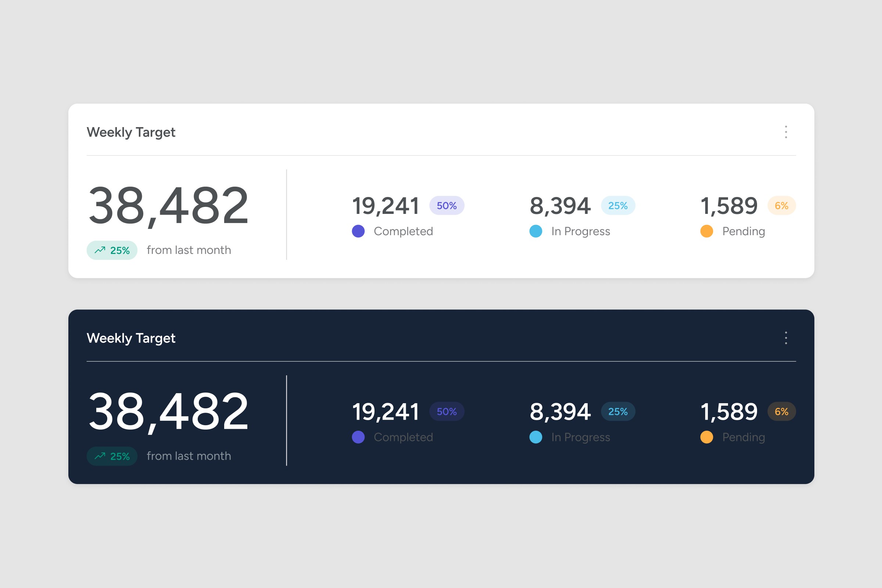
Task: Click purple Completed dot in light card
Action: point(358,231)
